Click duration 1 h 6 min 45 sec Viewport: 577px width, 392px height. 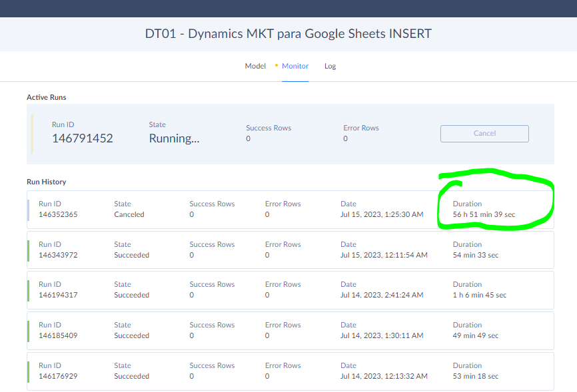pos(480,295)
